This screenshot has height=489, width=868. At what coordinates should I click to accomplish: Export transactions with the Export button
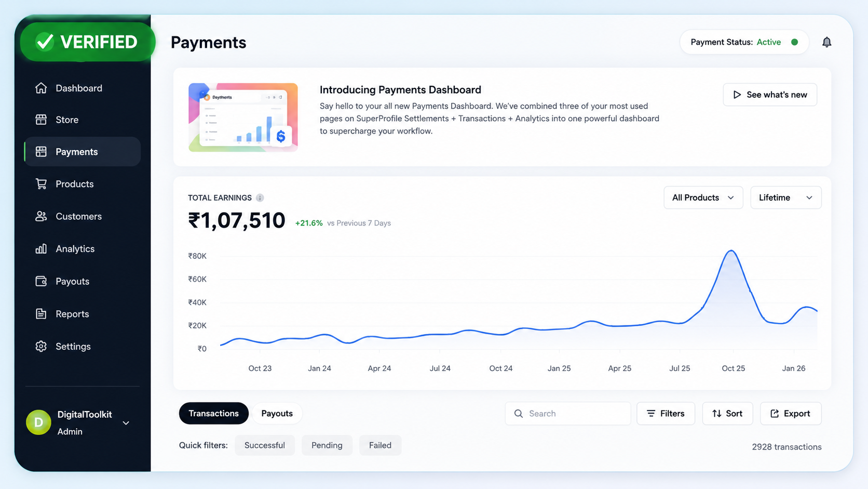point(791,414)
